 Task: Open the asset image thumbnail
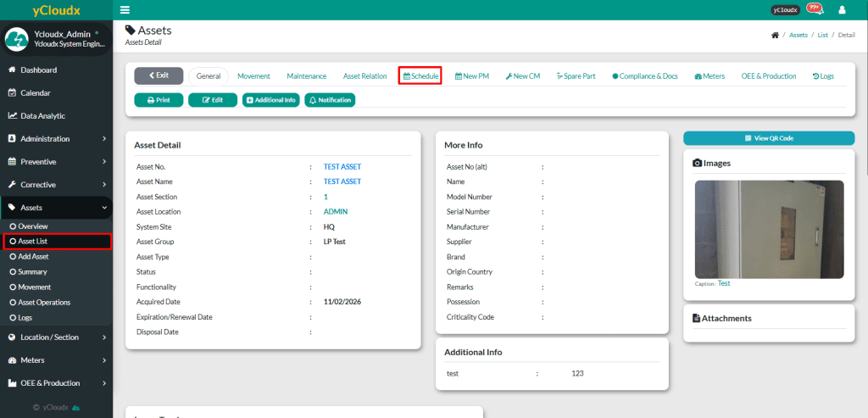click(x=769, y=229)
